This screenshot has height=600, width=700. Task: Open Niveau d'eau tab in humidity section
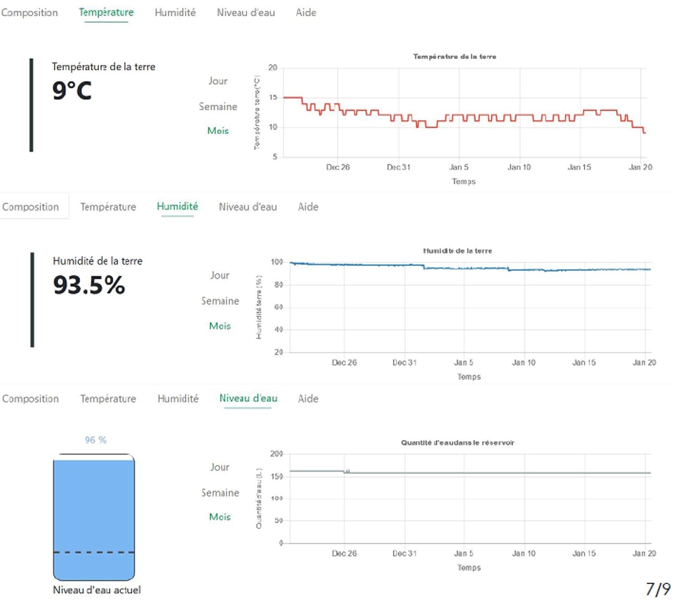248,207
